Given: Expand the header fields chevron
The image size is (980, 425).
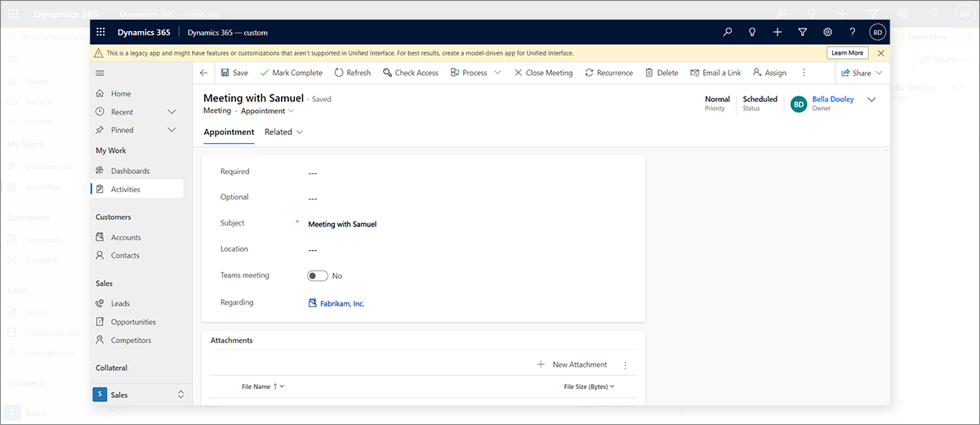Looking at the screenshot, I should pyautogui.click(x=871, y=99).
